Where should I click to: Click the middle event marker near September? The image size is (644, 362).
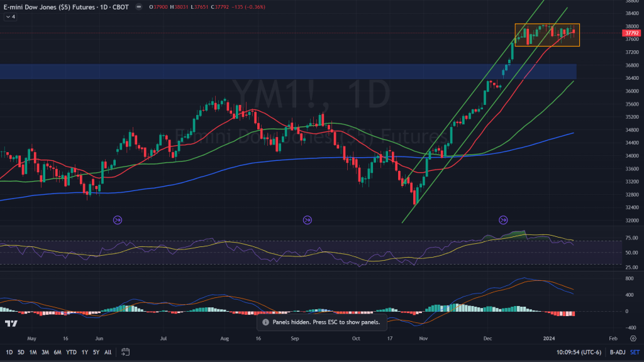pyautogui.click(x=307, y=220)
